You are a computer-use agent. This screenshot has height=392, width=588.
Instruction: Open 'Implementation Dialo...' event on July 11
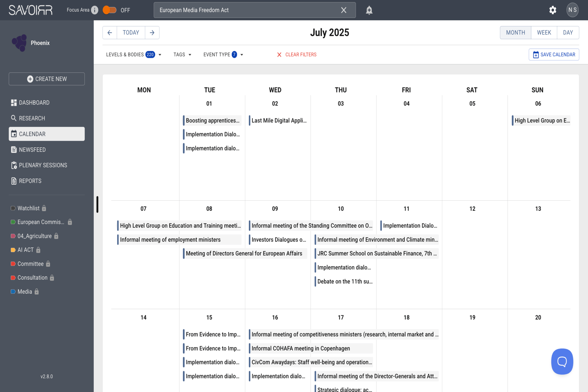point(410,226)
